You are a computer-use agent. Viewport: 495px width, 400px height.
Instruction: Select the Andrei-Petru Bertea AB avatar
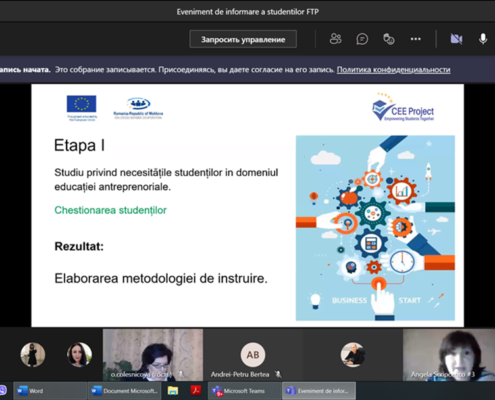[253, 355]
